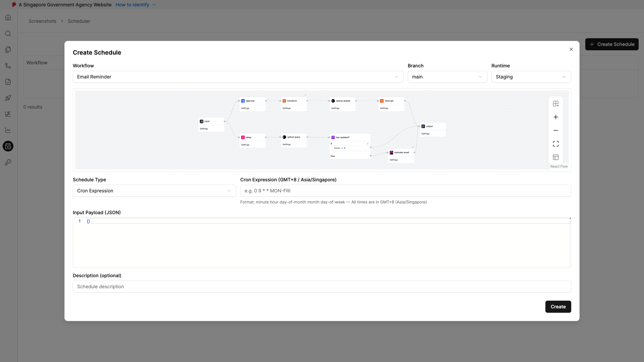Click the Else branch of has updated?
This screenshot has height=362, width=644.
pyautogui.click(x=333, y=156)
